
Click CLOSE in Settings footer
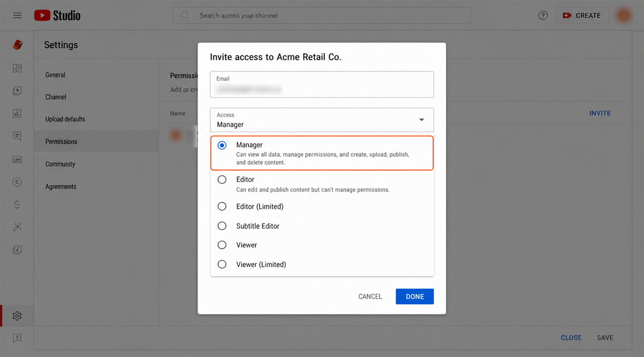pyautogui.click(x=571, y=338)
